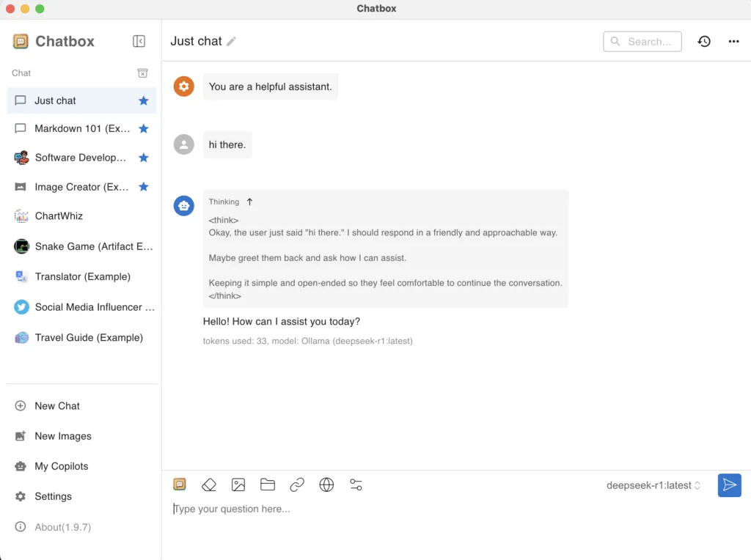Unstar the Markdown 101 example chat
Image resolution: width=751 pixels, height=560 pixels.
(x=144, y=129)
